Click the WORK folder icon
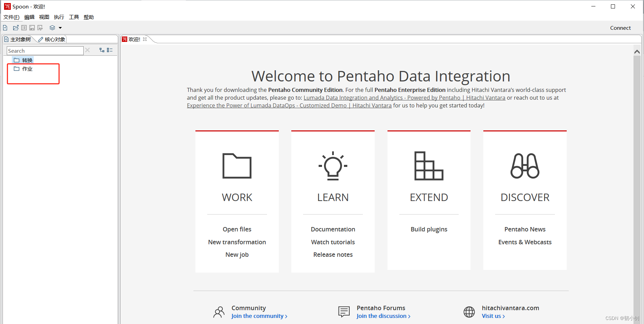The image size is (644, 324). (x=237, y=166)
